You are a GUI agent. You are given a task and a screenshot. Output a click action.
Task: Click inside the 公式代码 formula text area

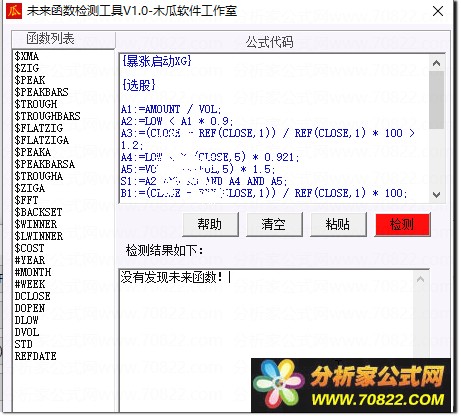[x=274, y=128]
